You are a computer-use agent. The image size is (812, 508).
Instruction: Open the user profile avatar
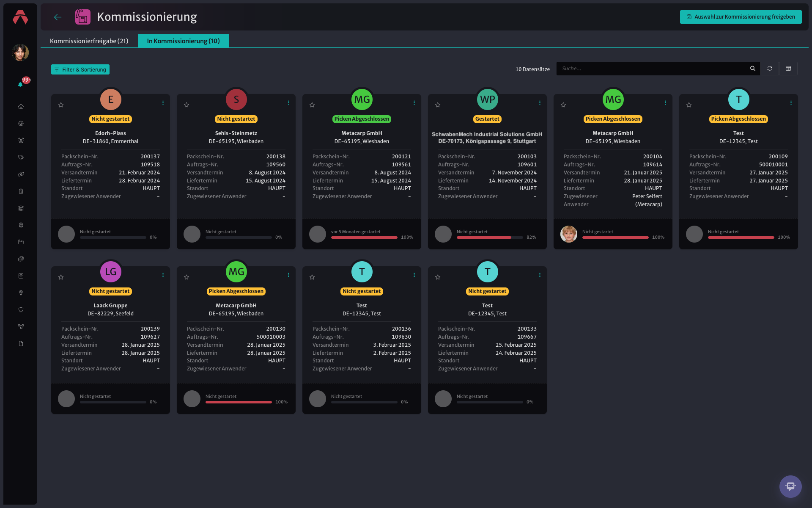tap(20, 52)
